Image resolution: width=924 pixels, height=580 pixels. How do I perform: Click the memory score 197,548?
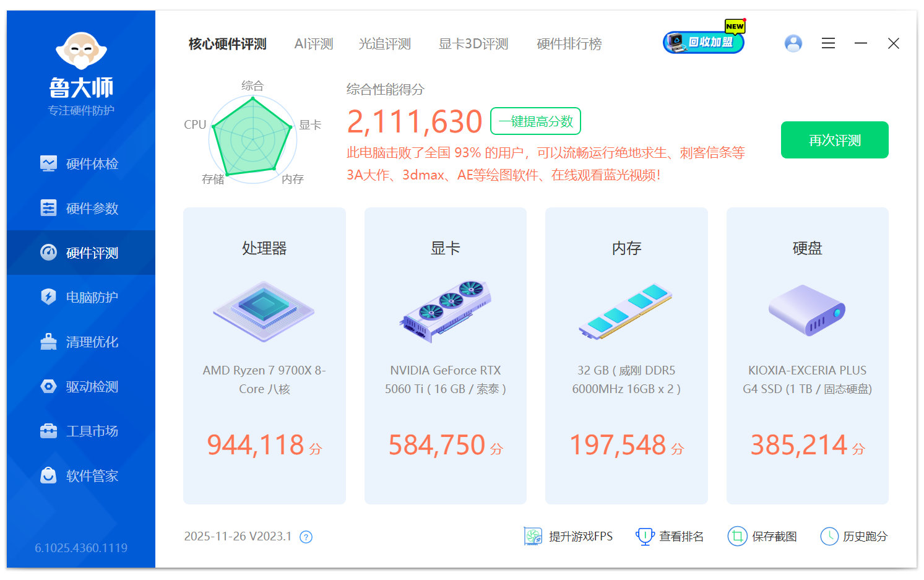(618, 444)
